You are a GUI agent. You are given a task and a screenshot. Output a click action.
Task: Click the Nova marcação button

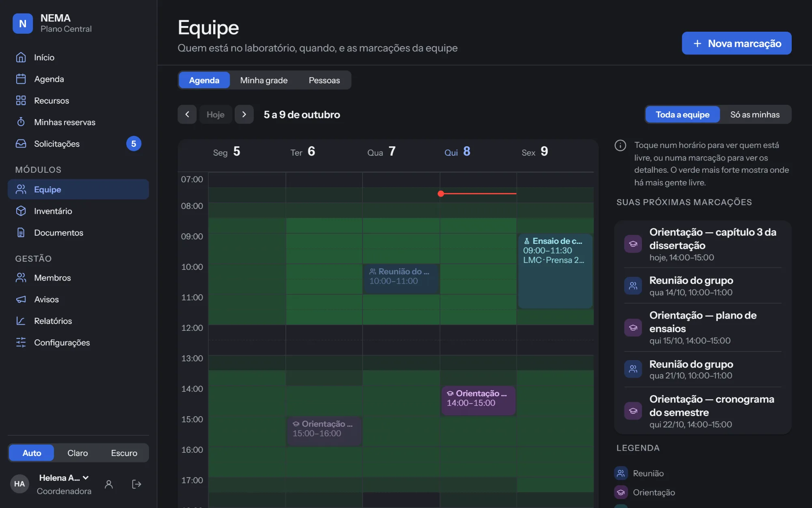[736, 43]
